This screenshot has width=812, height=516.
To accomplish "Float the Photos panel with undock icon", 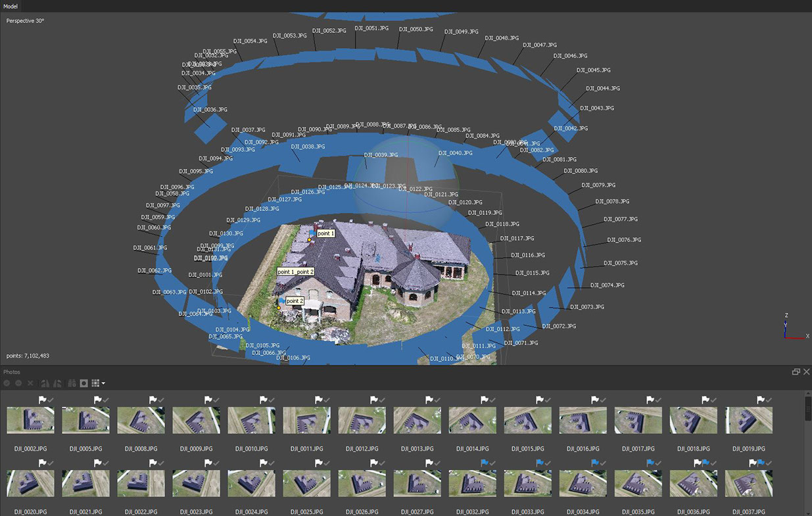I will 796,372.
